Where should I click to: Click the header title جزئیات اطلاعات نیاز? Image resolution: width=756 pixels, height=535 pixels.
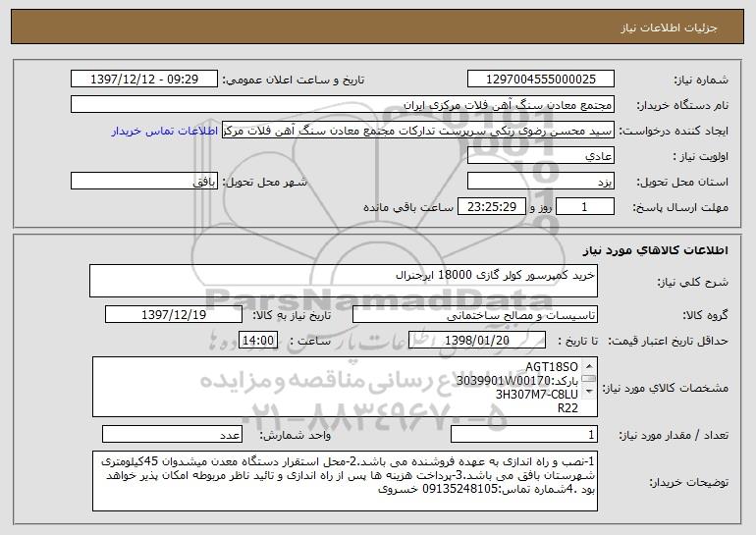coord(669,27)
